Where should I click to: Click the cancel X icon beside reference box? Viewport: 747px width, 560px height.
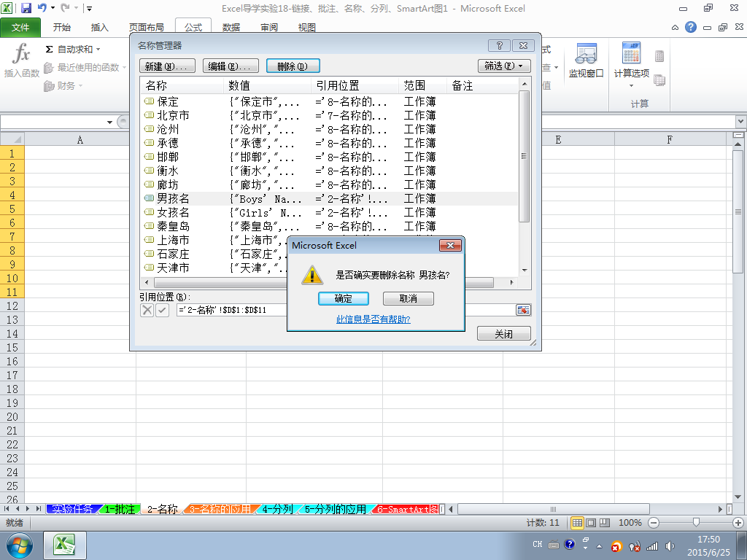[x=147, y=311]
